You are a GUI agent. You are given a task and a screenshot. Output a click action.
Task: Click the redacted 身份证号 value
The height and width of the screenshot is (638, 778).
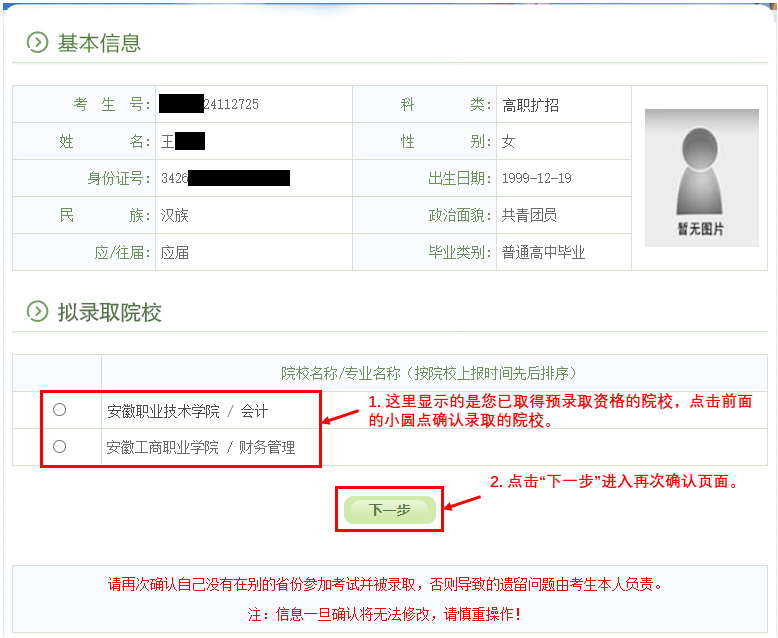coord(225,178)
